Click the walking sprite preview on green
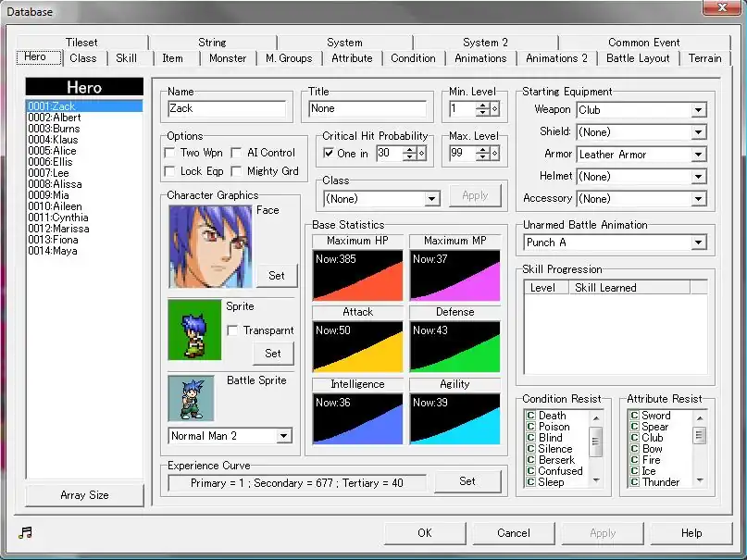This screenshot has width=747, height=560. pos(194,329)
